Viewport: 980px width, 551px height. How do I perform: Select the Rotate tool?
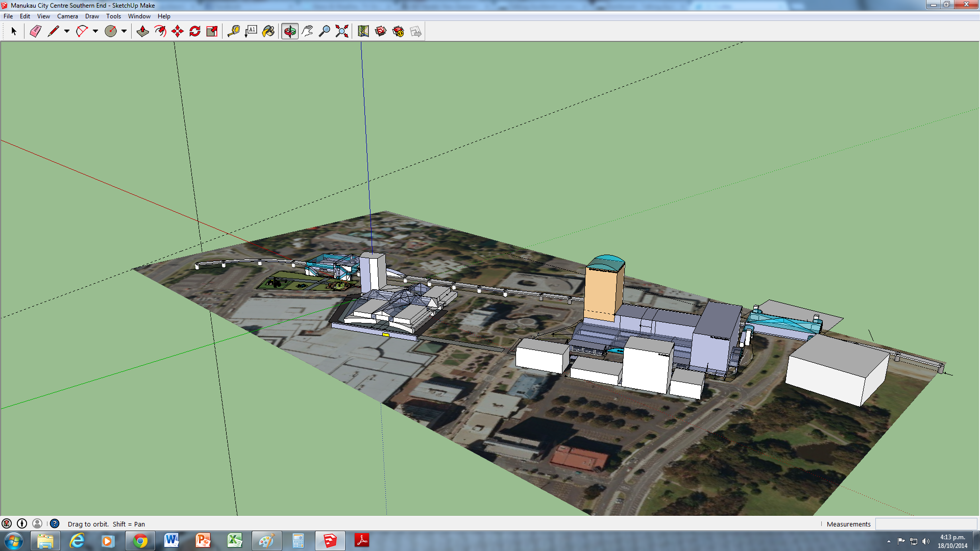click(x=195, y=32)
